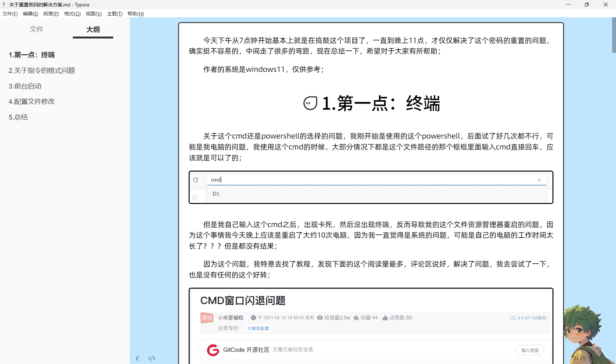Click the smiley emoji beside heading 终端
The width and height of the screenshot is (616, 364).
(310, 103)
